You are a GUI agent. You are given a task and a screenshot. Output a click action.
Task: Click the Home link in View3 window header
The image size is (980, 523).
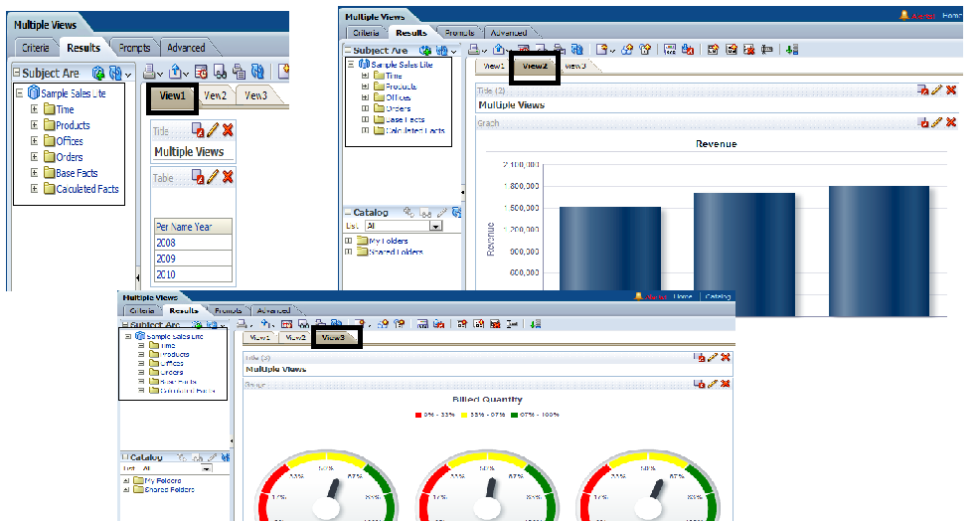(x=683, y=296)
